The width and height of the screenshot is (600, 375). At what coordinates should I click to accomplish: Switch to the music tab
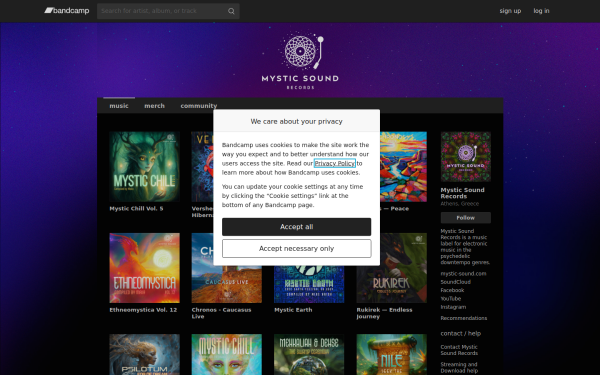click(x=119, y=106)
